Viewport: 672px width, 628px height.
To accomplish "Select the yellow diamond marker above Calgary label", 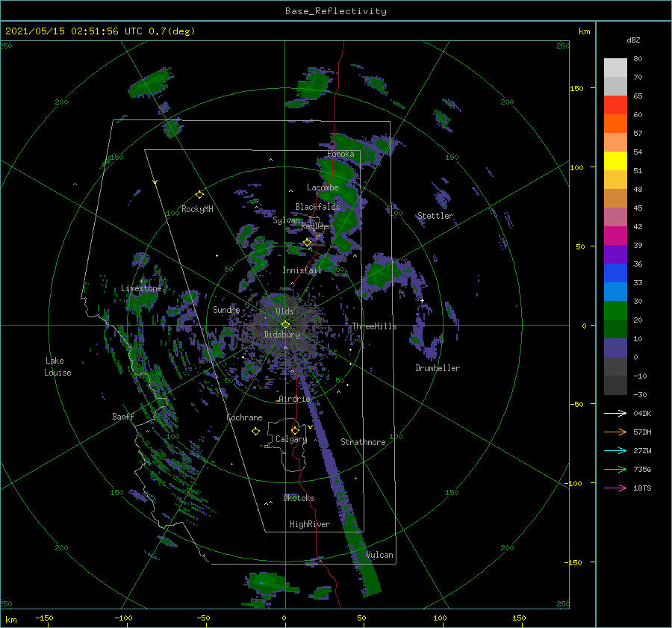I will click(295, 430).
